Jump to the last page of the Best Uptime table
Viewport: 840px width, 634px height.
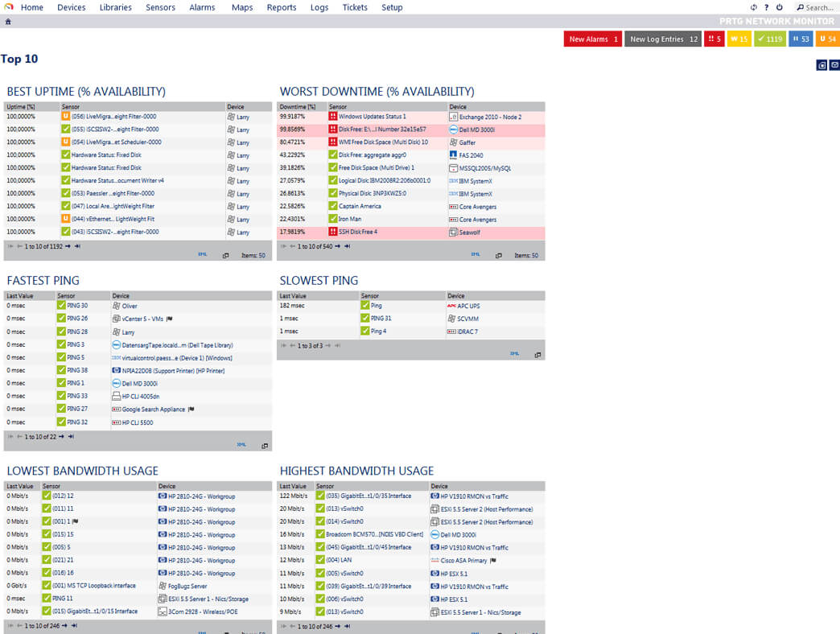tap(77, 246)
